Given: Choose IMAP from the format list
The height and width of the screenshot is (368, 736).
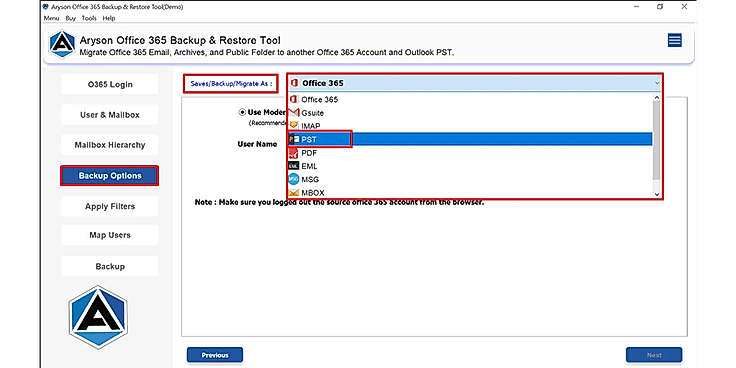Looking at the screenshot, I should [x=470, y=126].
